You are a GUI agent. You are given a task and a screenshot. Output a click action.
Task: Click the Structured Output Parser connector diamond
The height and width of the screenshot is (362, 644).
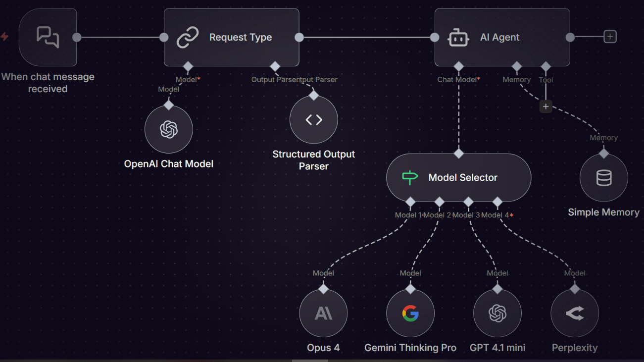click(314, 96)
